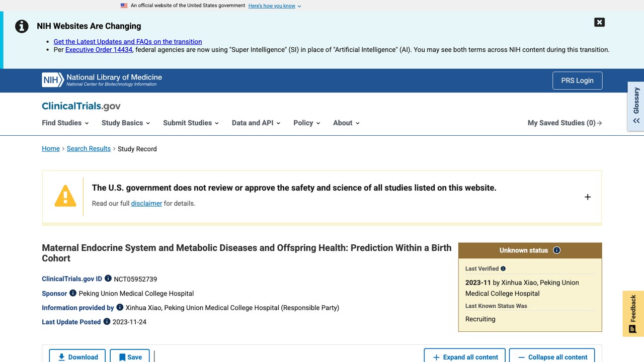Image resolution: width=644 pixels, height=362 pixels.
Task: Return to Search Results breadcrumb
Action: coord(89,149)
